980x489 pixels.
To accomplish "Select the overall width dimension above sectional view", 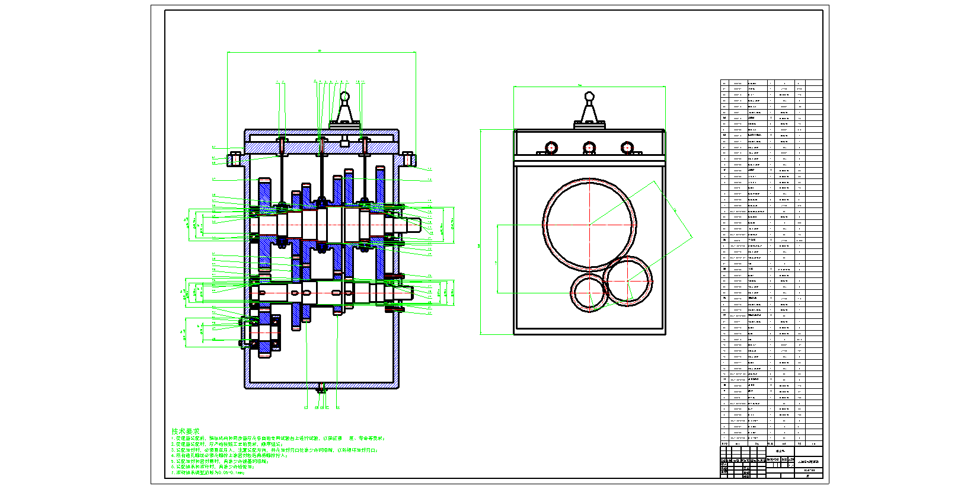I will (x=321, y=52).
